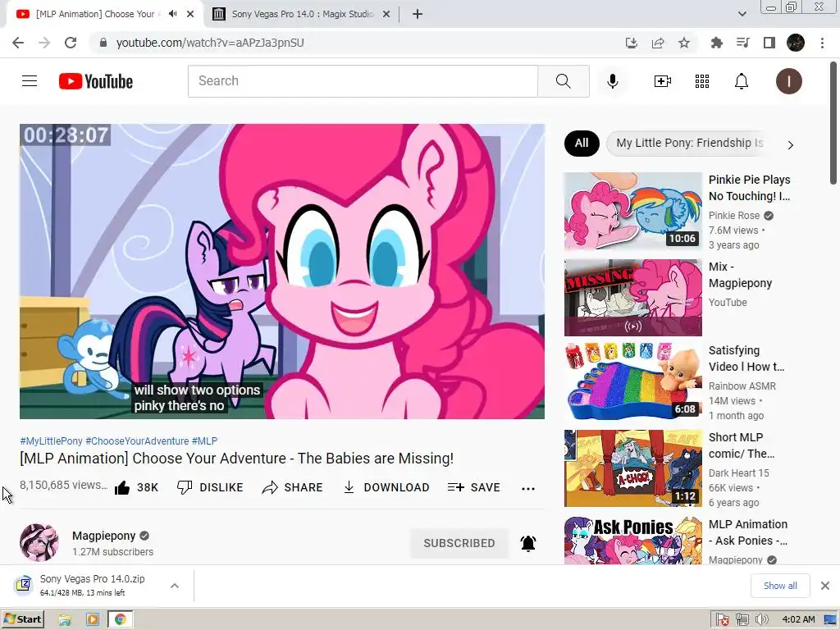
Task: Open the YouTube hamburger guide menu
Action: (30, 81)
